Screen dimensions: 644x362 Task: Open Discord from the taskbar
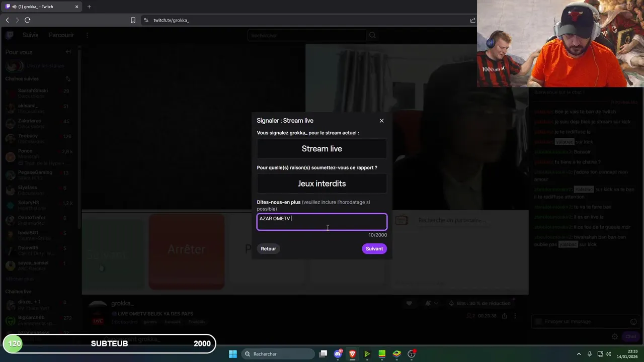pos(338,354)
